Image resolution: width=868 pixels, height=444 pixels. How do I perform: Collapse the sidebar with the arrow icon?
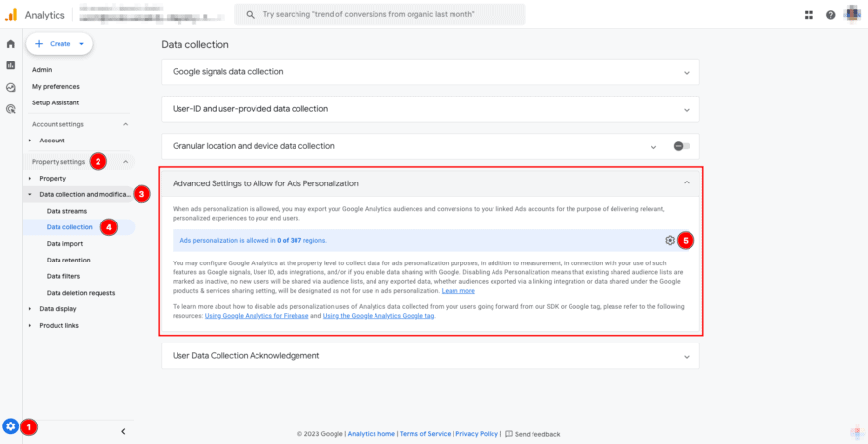point(123,431)
